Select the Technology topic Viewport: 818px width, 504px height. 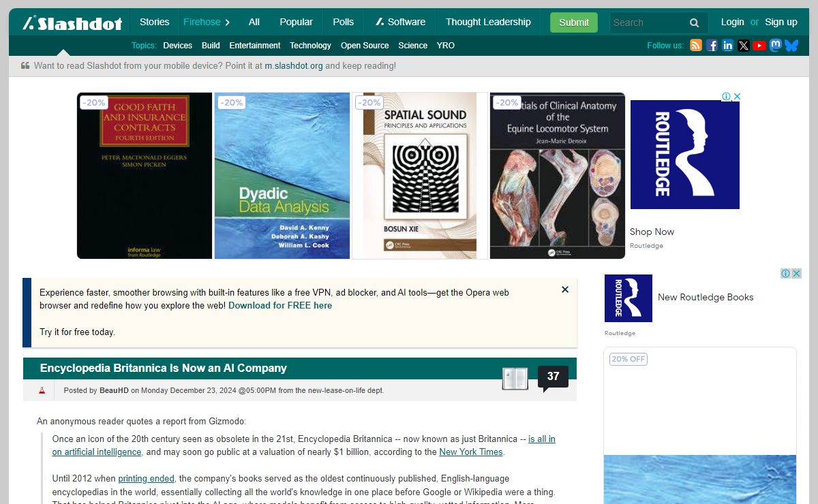click(x=310, y=46)
